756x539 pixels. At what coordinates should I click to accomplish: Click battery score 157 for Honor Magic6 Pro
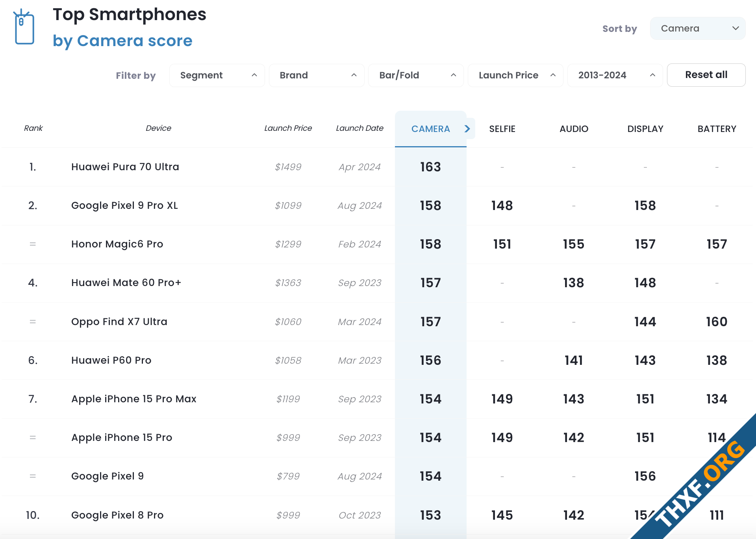click(x=717, y=244)
